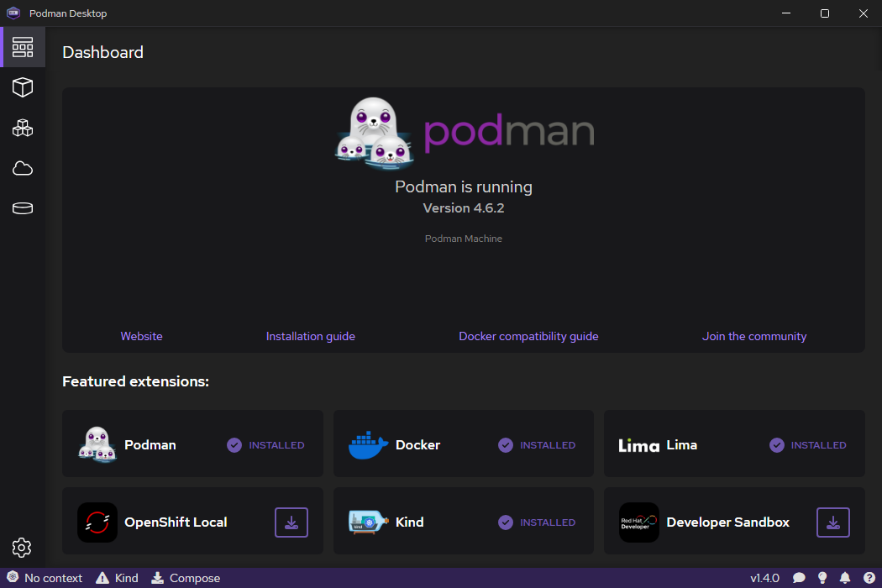Click the Version 4.6.2 text

click(x=464, y=208)
